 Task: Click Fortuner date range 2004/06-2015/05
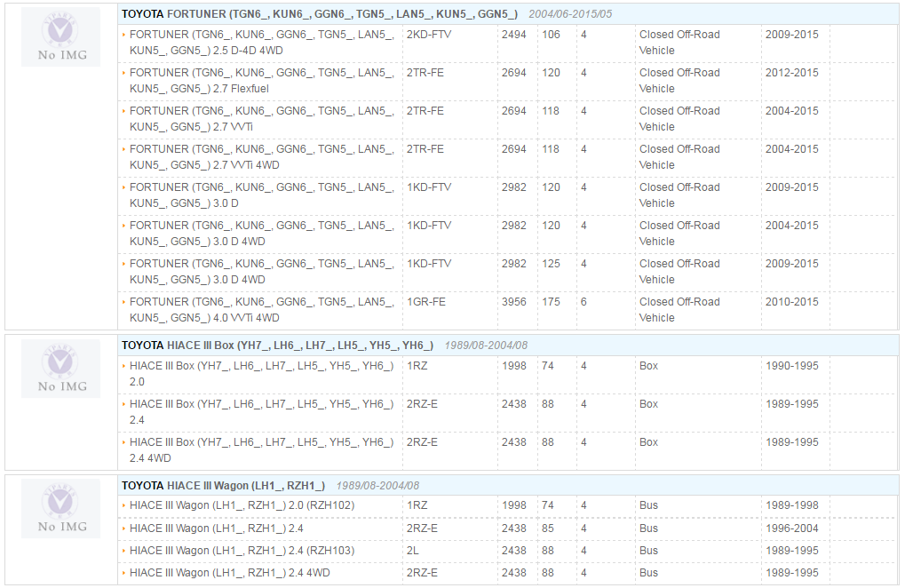(x=570, y=14)
